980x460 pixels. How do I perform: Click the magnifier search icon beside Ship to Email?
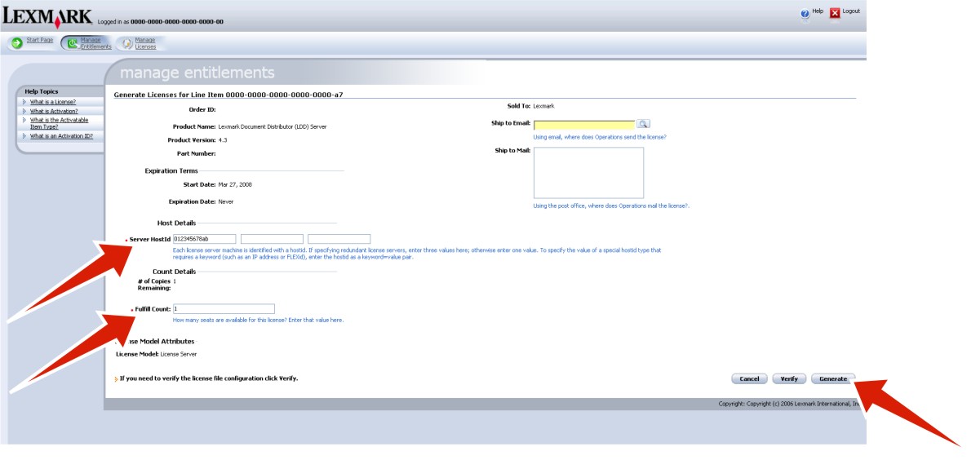(643, 124)
